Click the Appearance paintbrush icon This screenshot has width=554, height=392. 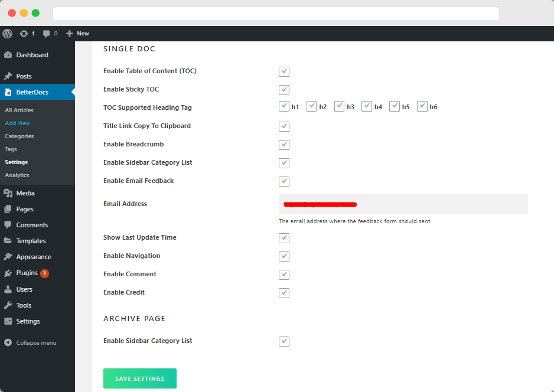(x=8, y=257)
